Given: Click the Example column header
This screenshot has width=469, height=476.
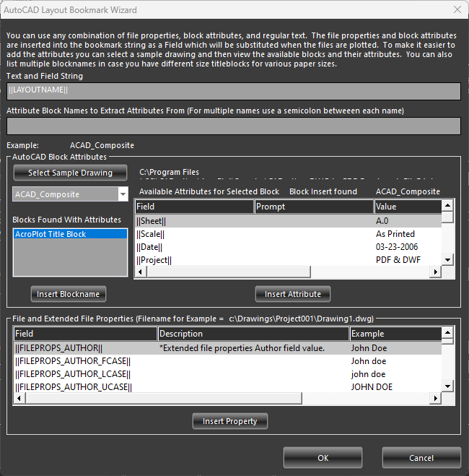Looking at the screenshot, I should pos(395,334).
